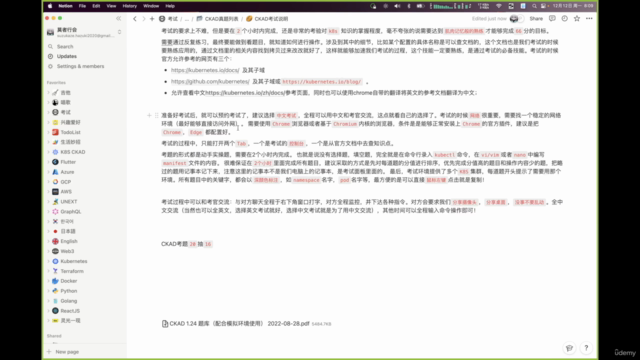Open the kubernetes.io/blog link
This screenshot has width=640, height=360.
(x=322, y=82)
